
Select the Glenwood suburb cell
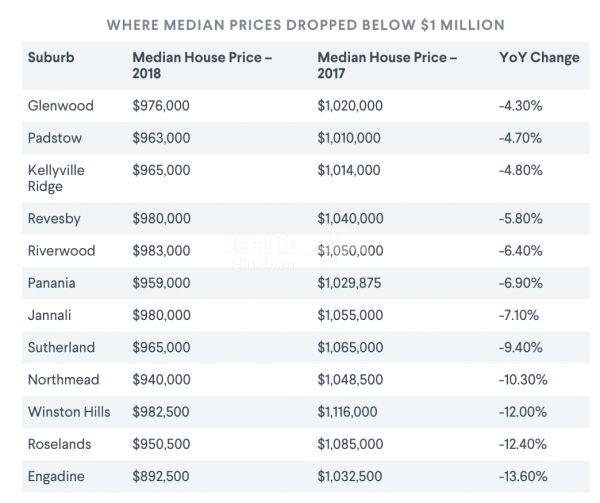61,104
